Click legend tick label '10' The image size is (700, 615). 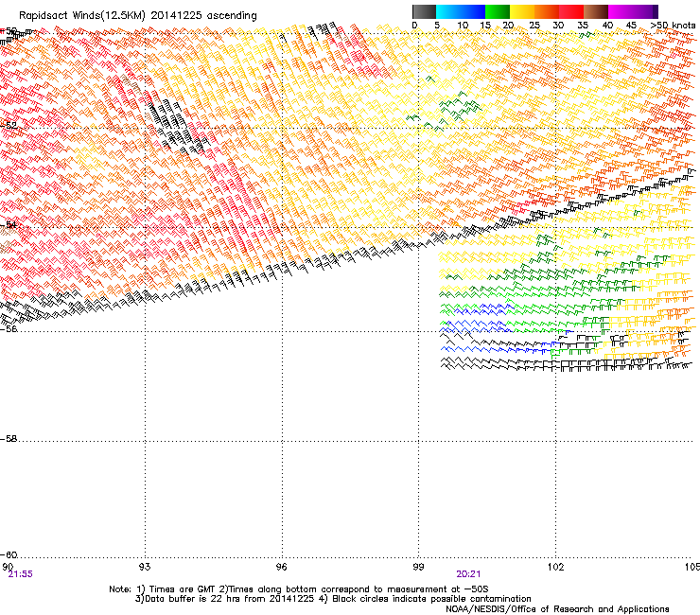(463, 26)
